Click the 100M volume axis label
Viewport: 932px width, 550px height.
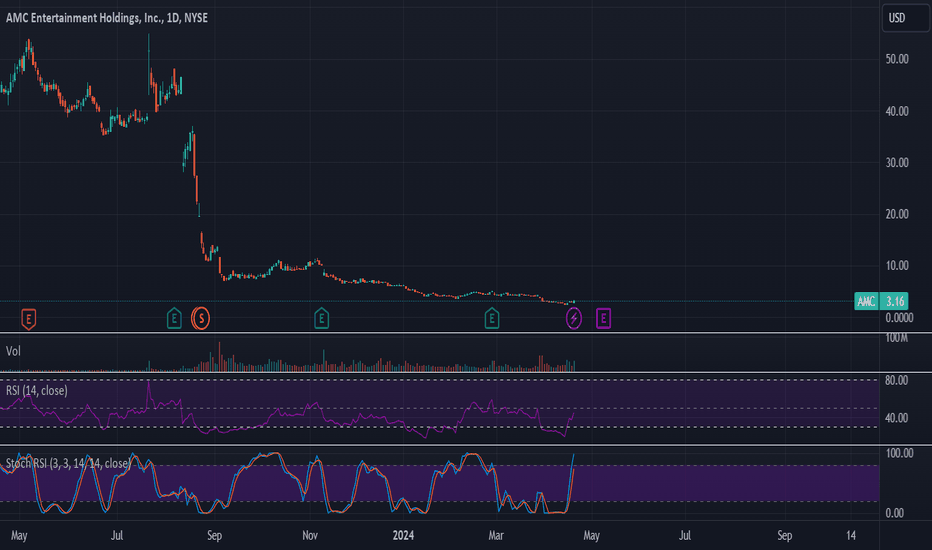tap(896, 338)
